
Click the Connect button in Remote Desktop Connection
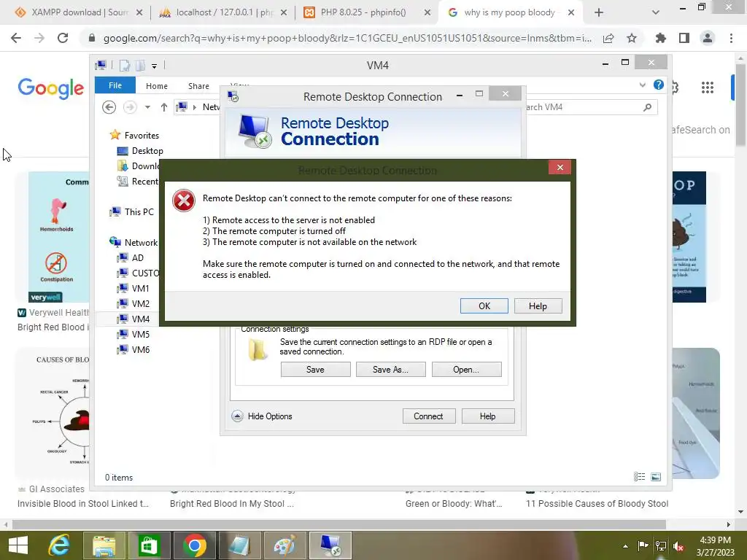pos(428,416)
